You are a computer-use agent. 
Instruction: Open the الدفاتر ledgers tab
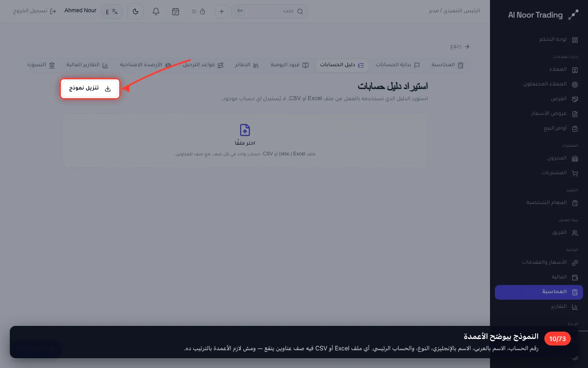point(247,65)
